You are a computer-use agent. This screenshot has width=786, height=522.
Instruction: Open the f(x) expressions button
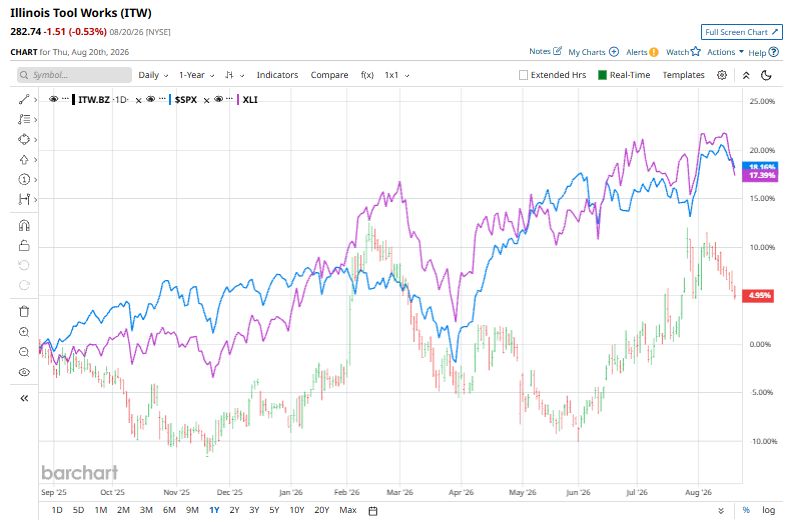367,75
